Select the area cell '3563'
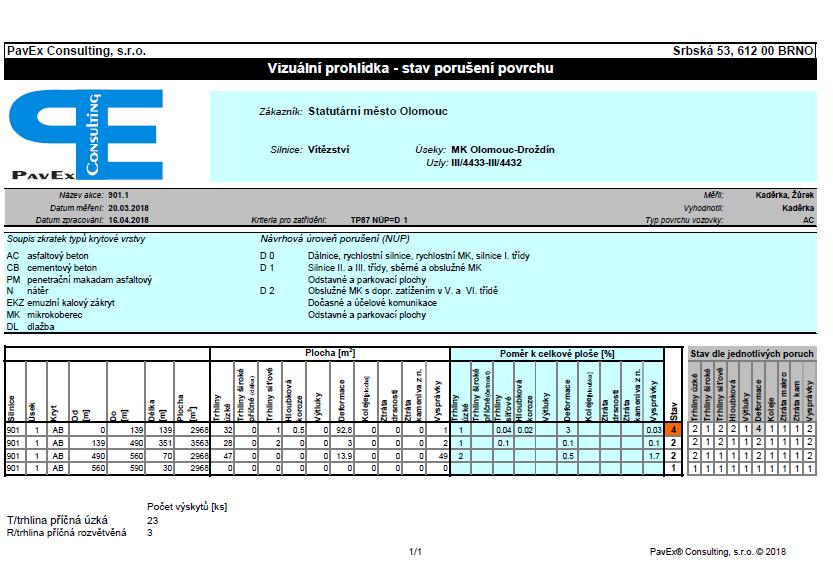The height and width of the screenshot is (567, 833). [192, 443]
